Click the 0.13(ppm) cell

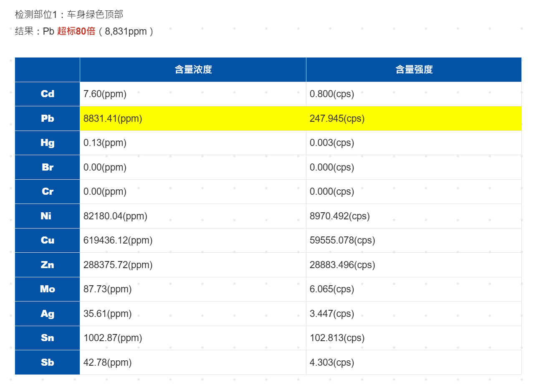193,143
